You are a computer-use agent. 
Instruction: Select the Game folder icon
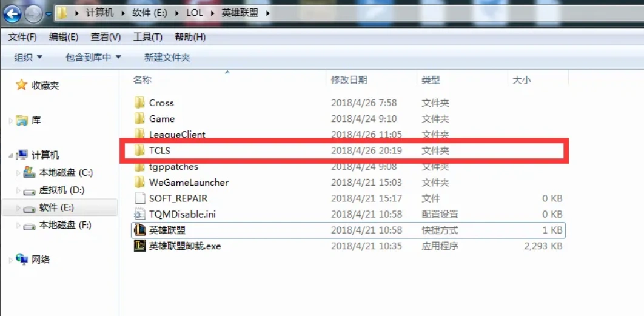point(139,118)
